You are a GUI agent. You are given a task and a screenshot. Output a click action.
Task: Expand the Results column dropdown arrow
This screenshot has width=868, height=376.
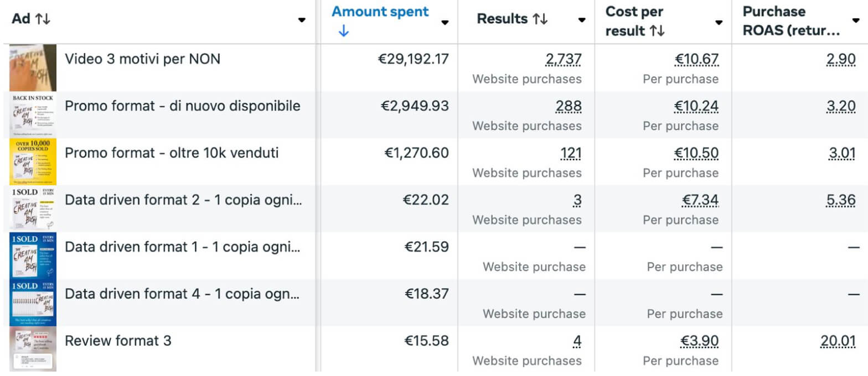coord(582,20)
